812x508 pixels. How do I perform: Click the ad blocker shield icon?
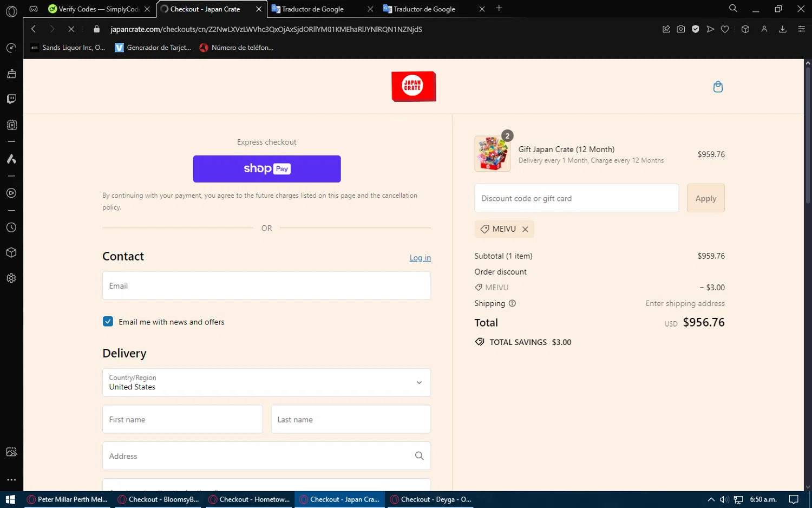696,29
